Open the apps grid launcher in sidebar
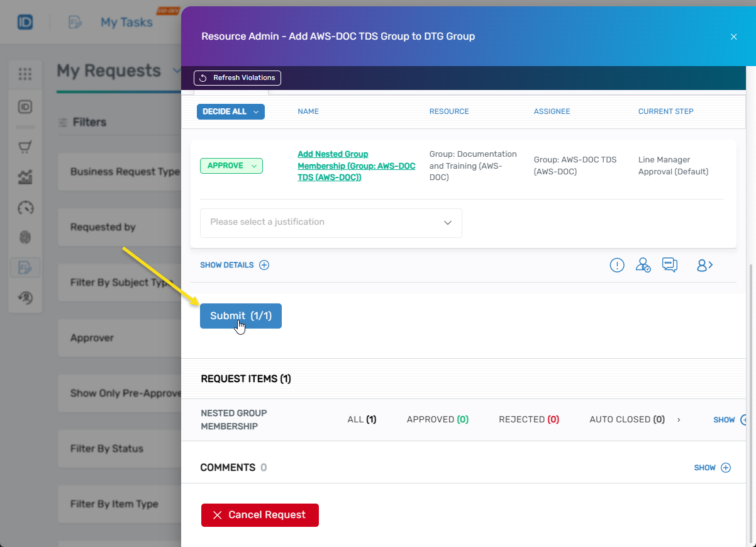This screenshot has width=756, height=547. (25, 74)
